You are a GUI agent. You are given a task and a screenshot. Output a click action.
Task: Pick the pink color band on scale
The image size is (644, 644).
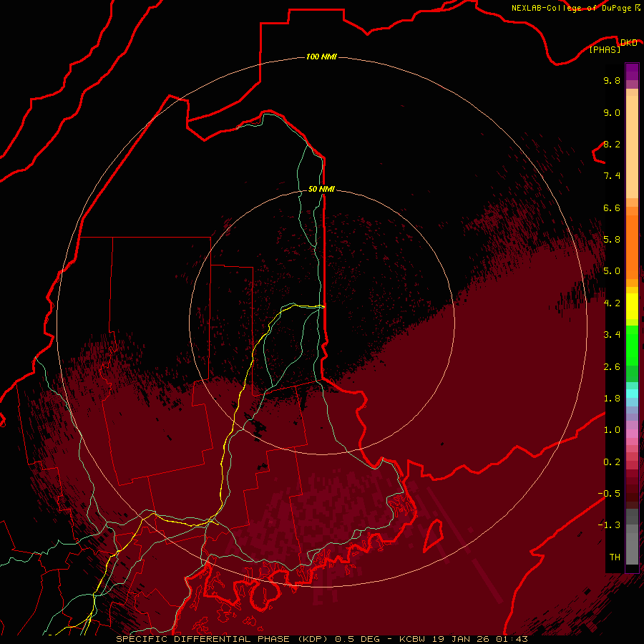[x=632, y=434]
